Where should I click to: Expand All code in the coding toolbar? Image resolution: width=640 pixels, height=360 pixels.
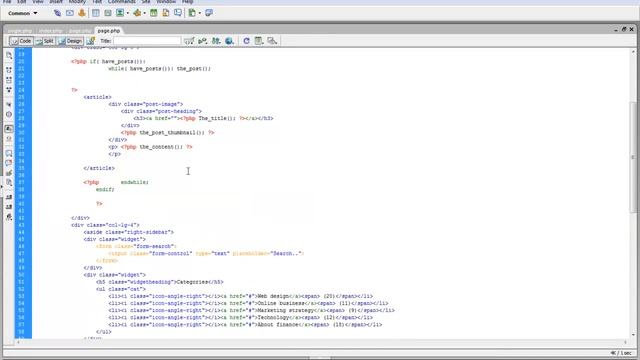(x=9, y=89)
